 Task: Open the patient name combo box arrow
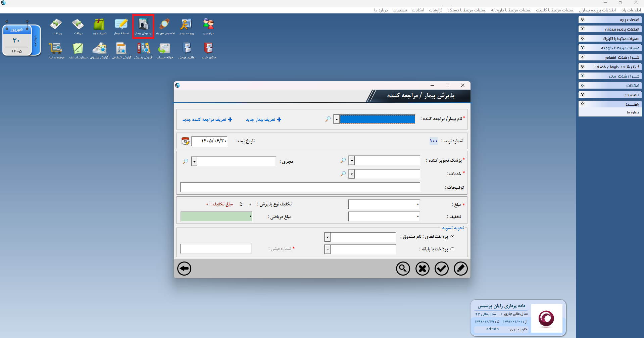point(336,119)
